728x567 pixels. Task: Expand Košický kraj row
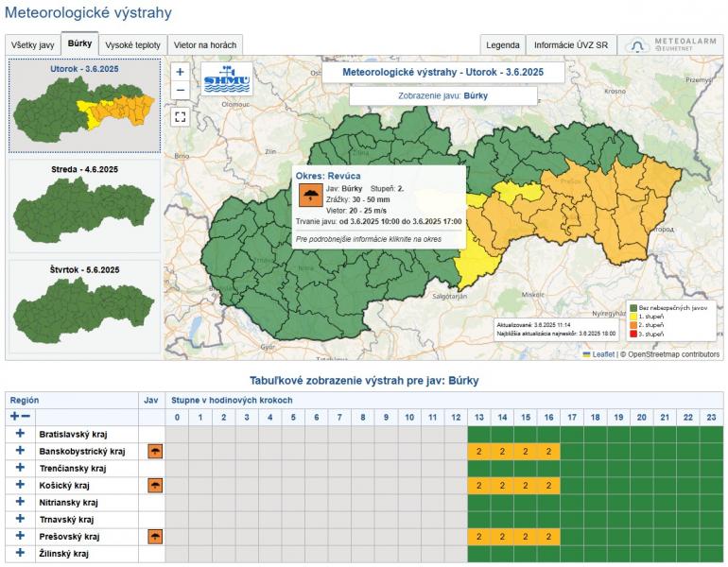20,485
